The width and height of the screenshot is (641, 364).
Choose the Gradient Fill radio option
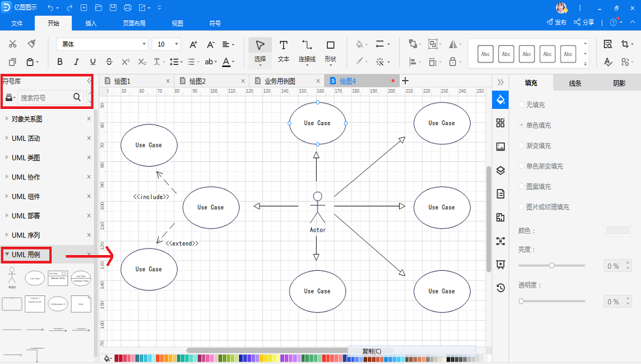tap(521, 146)
